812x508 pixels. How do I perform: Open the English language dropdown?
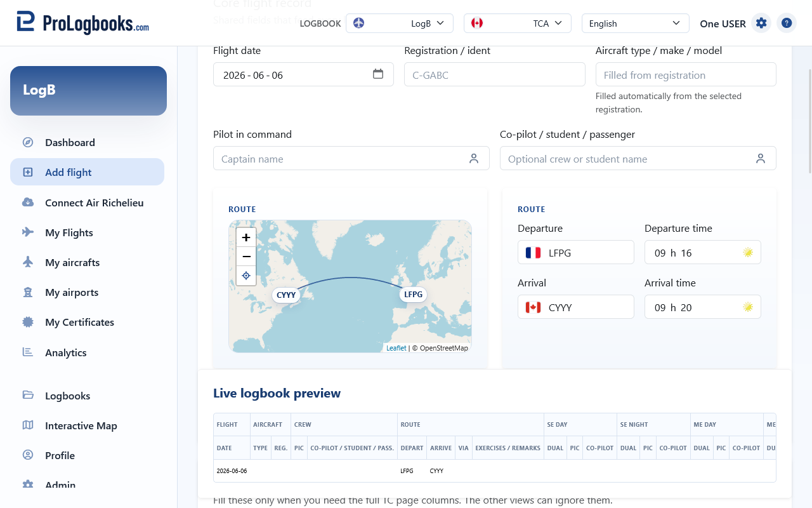636,23
